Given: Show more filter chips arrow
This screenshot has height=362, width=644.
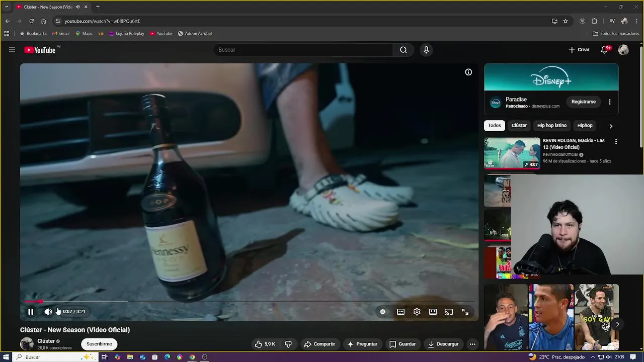Looking at the screenshot, I should pyautogui.click(x=611, y=126).
